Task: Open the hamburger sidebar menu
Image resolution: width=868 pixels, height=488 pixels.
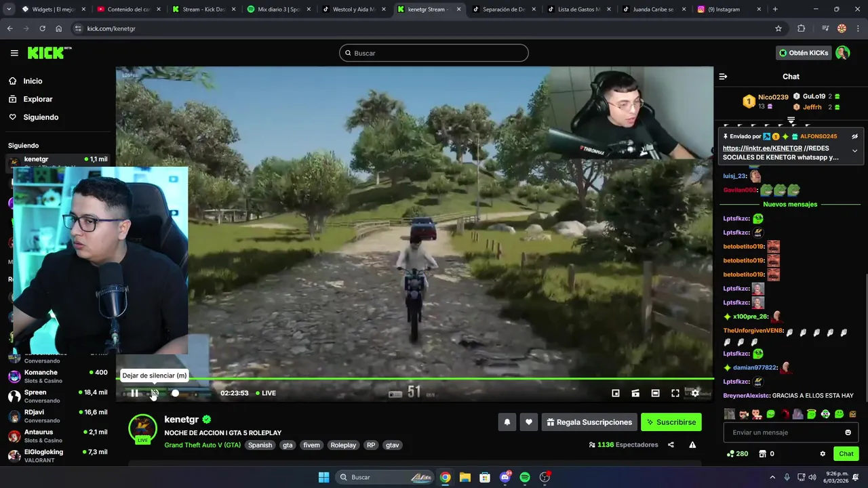Action: 14,53
